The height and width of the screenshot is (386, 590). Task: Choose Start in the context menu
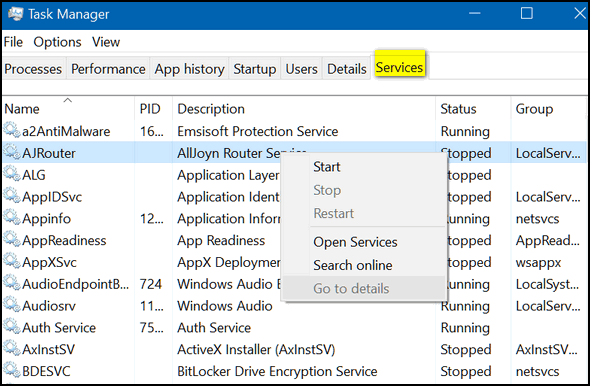point(363,167)
